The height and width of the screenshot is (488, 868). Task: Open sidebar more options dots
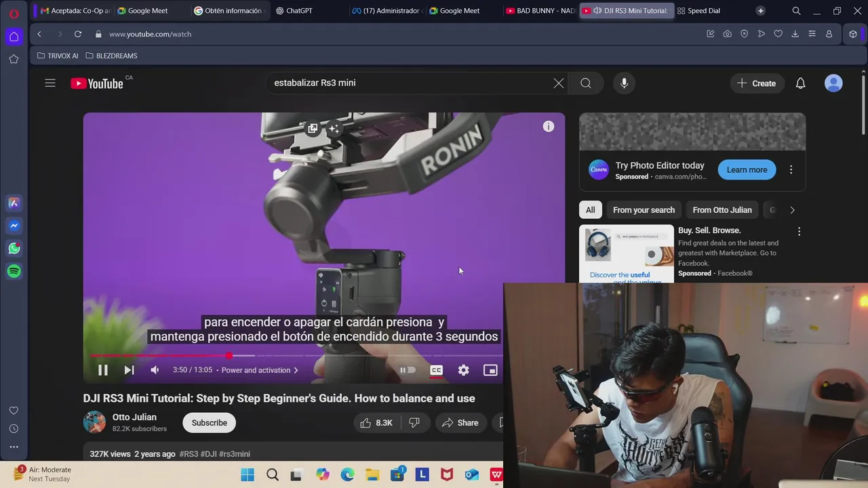coord(14,447)
